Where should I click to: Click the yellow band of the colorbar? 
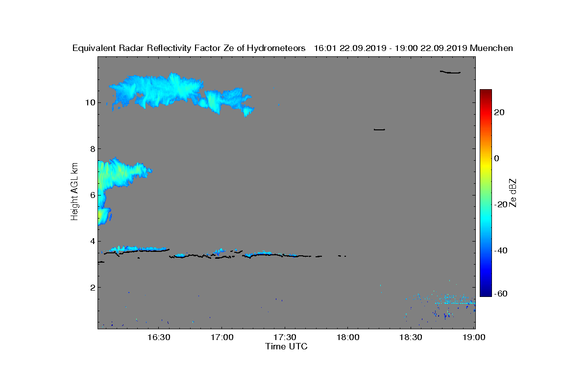coord(486,167)
